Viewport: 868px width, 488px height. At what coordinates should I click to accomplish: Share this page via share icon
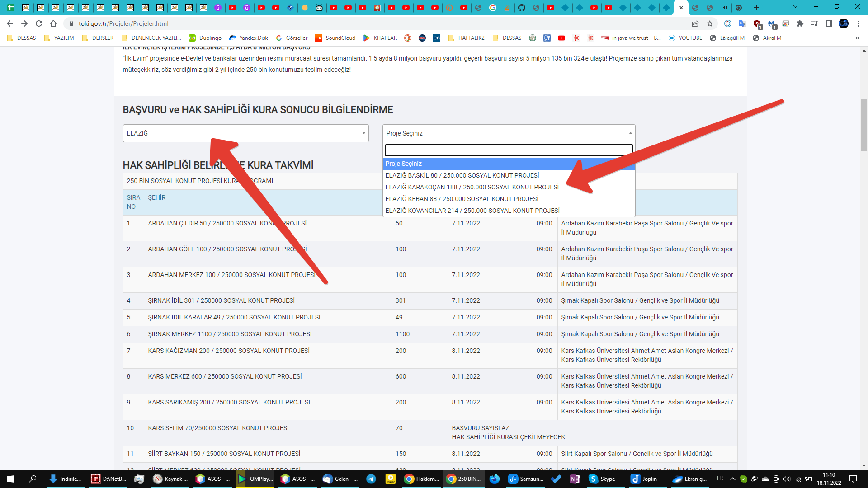point(695,23)
